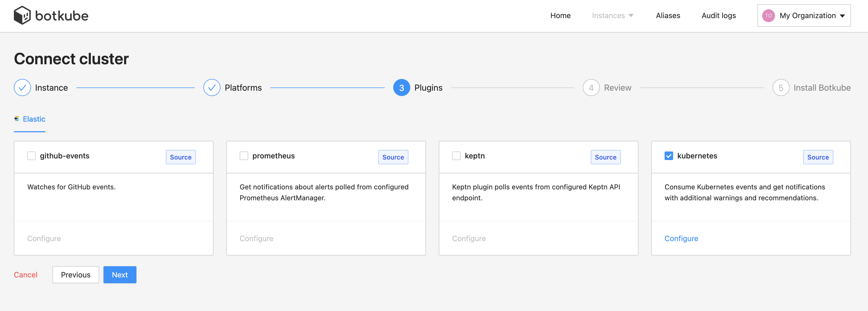Expand the Instances dropdown menu
Viewport: 868px width, 311px height.
pyautogui.click(x=613, y=15)
